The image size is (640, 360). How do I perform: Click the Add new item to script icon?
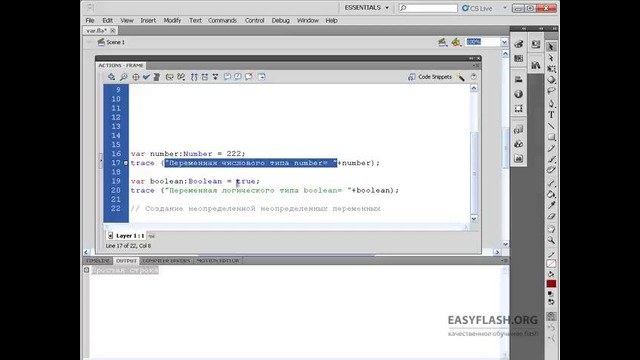[x=111, y=77]
